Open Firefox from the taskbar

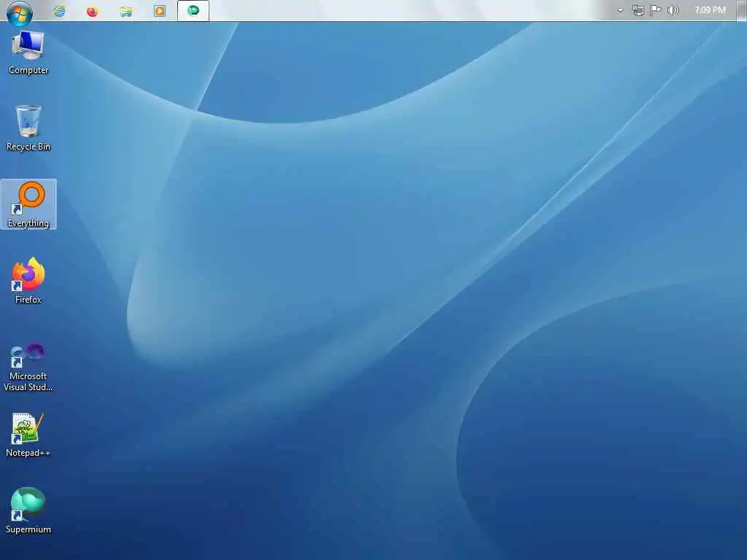[x=93, y=10]
